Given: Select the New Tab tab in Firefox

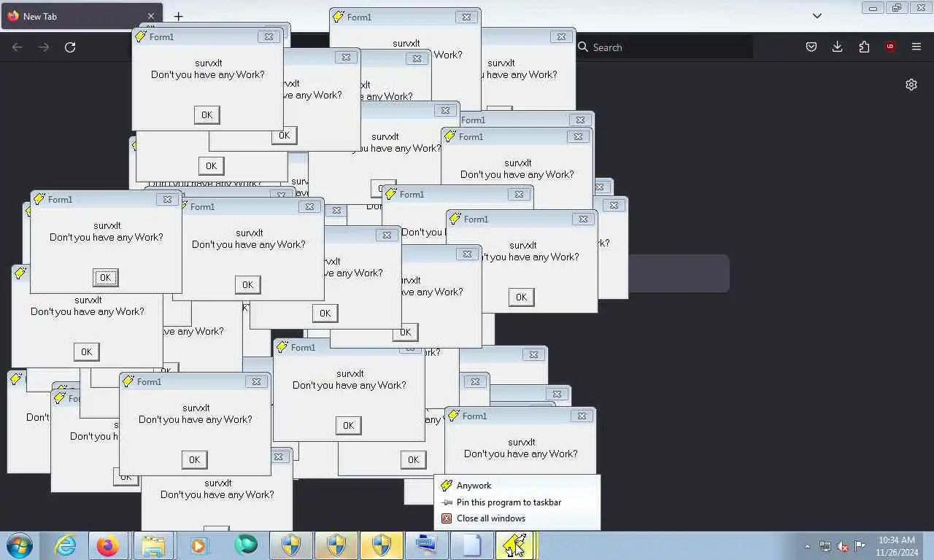Looking at the screenshot, I should point(82,16).
